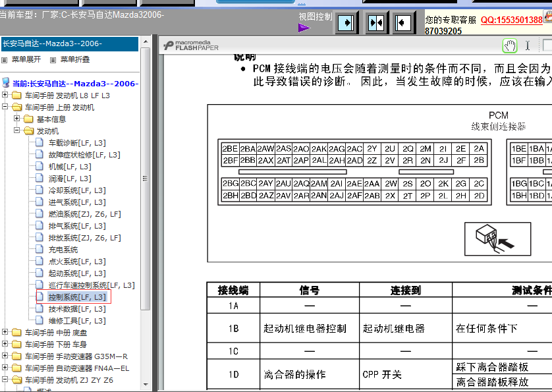Click the computer icon beside 当前:长安马自达
Viewport: 552px width, 392px height.
click(6, 83)
